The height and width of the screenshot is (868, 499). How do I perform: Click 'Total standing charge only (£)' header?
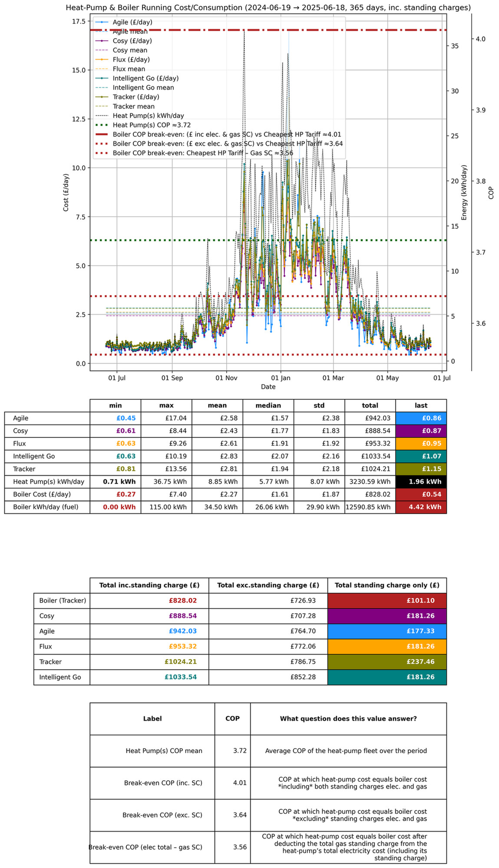(387, 585)
